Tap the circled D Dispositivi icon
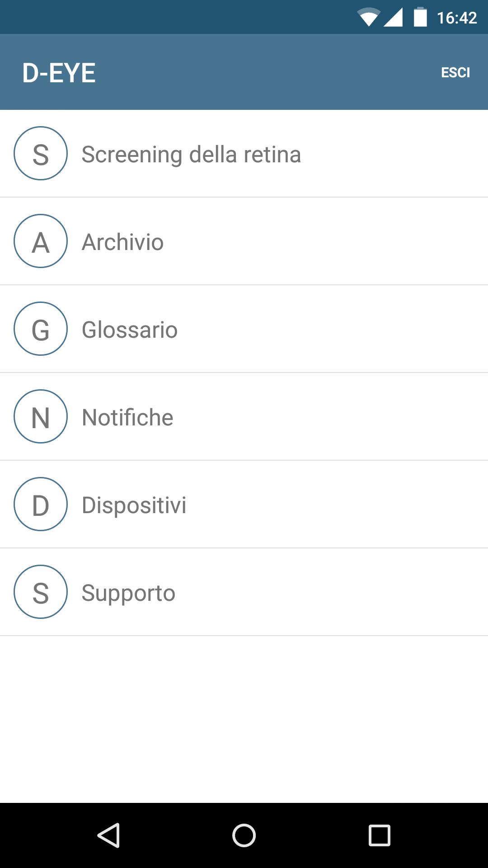This screenshot has width=488, height=868. [41, 504]
